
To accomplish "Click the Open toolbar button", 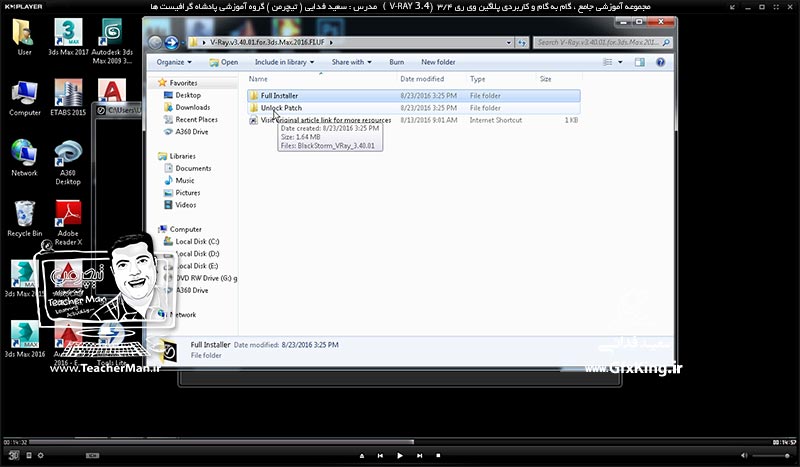I will point(223,62).
